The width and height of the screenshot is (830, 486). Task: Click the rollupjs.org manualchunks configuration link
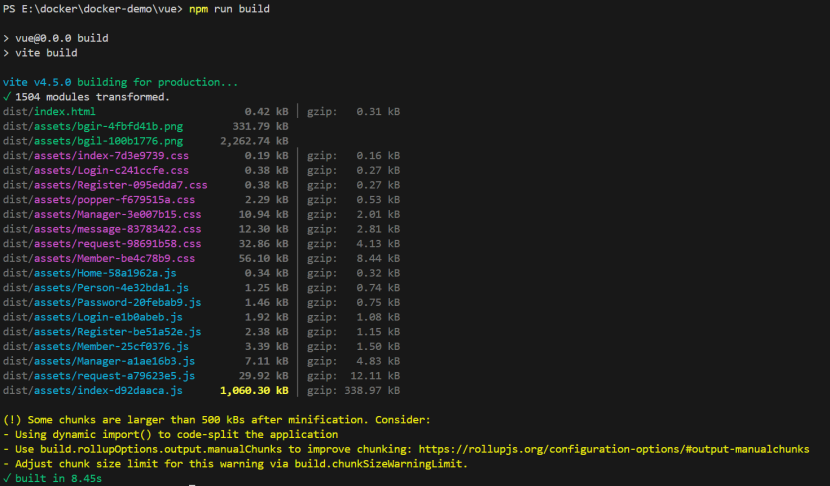tap(614, 449)
